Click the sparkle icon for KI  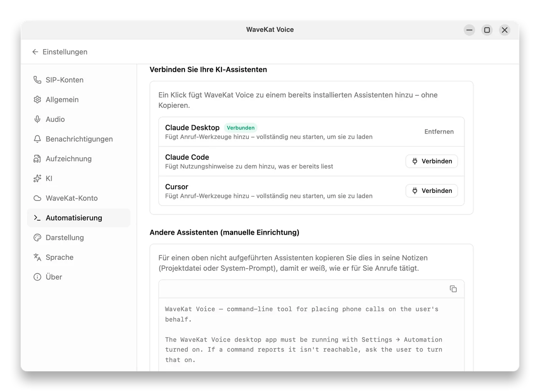pyautogui.click(x=37, y=178)
